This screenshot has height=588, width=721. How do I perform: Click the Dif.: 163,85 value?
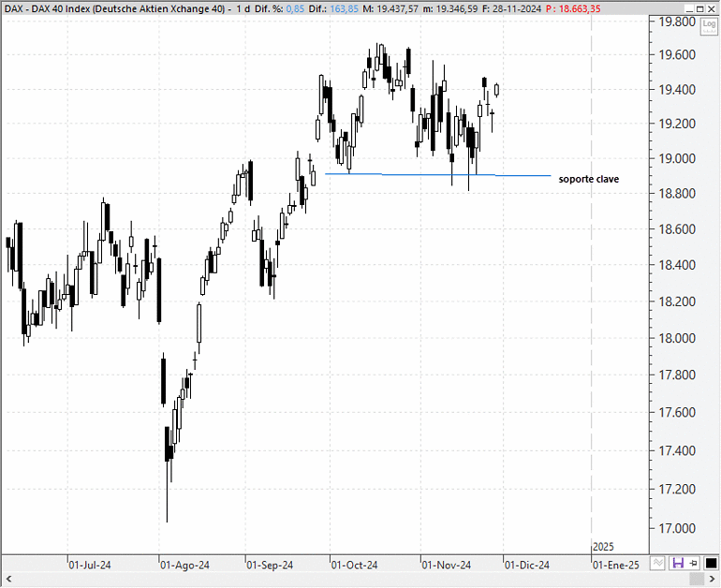[333, 8]
